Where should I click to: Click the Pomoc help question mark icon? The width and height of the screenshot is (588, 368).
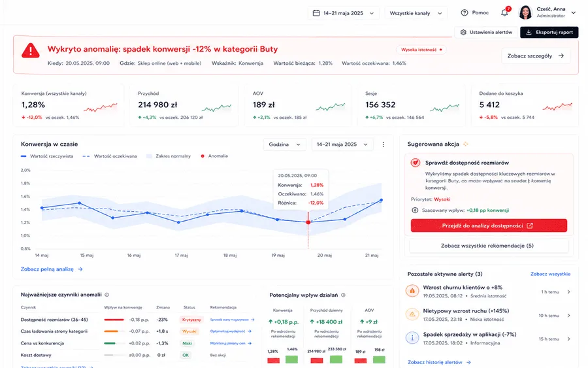[465, 13]
